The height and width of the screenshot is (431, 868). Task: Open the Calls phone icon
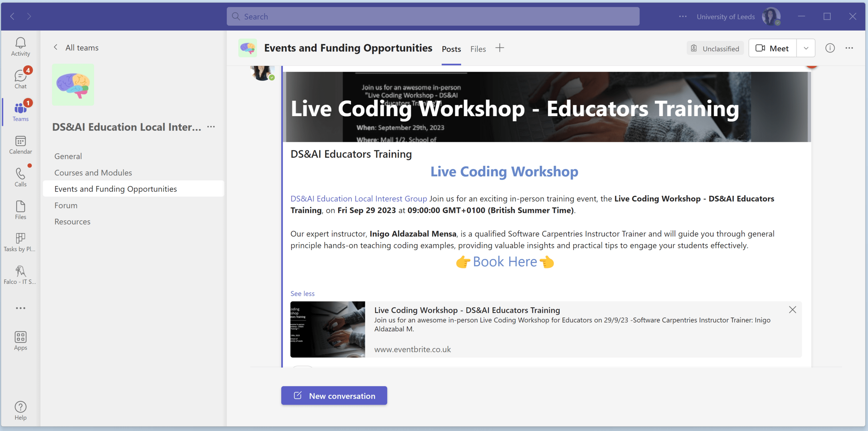point(20,177)
